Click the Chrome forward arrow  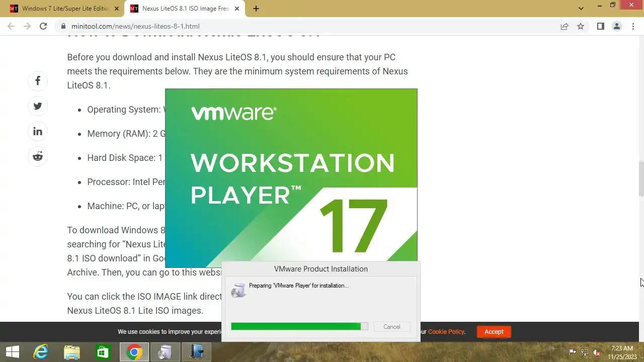(x=27, y=26)
